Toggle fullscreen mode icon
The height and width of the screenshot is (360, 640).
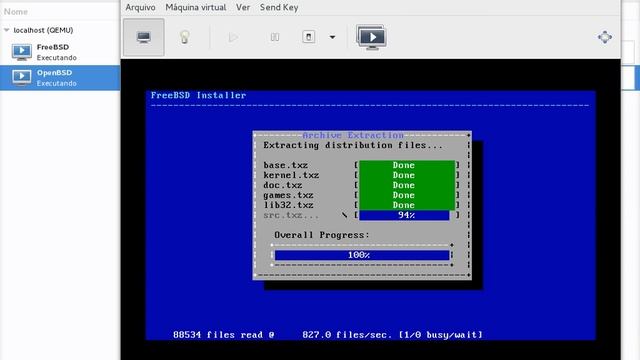pos(605,37)
